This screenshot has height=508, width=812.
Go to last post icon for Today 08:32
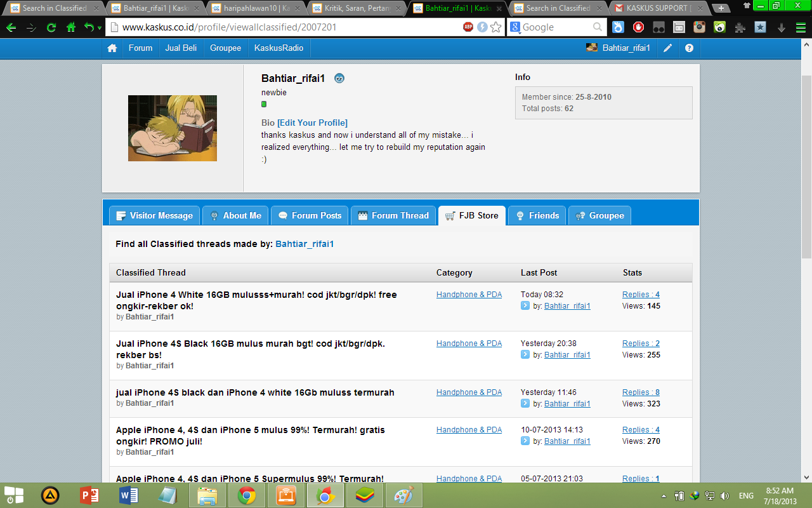pos(525,305)
